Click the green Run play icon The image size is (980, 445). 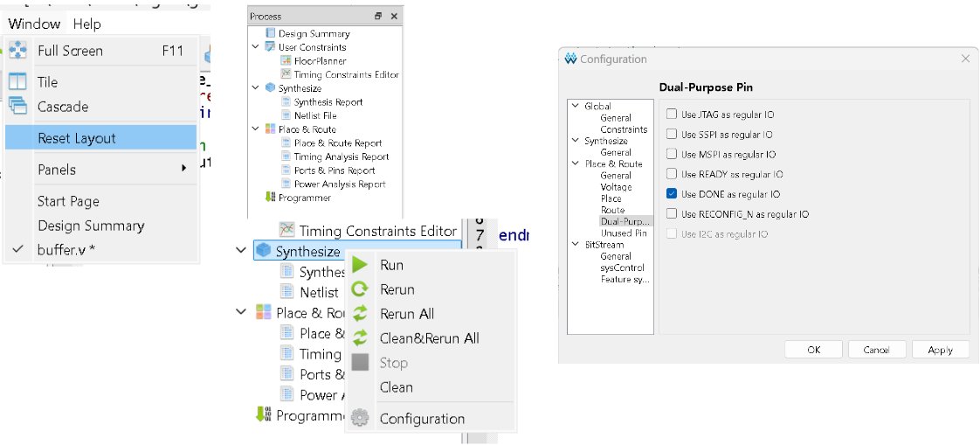359,265
